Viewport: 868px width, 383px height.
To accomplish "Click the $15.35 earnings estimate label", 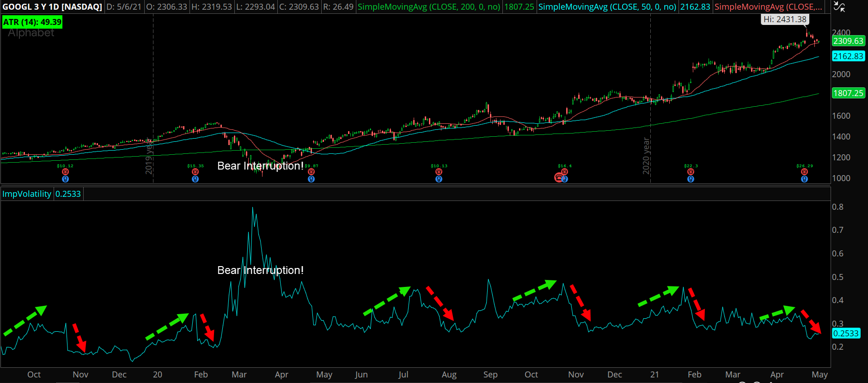I will tap(196, 166).
